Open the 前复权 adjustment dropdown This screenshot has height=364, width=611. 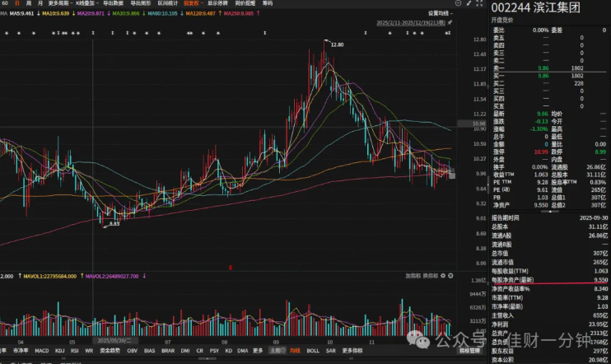coord(193,3)
